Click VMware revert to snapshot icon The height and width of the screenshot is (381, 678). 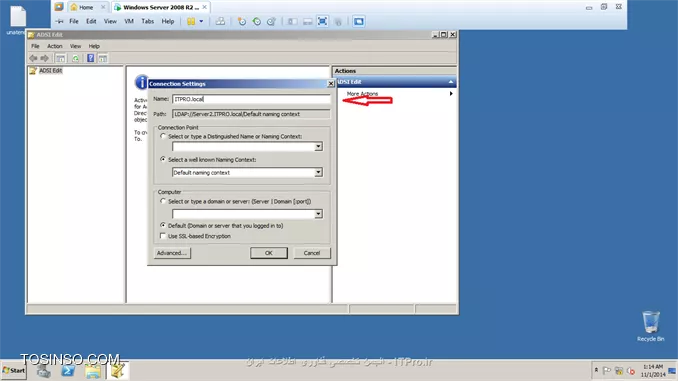pyautogui.click(x=256, y=21)
